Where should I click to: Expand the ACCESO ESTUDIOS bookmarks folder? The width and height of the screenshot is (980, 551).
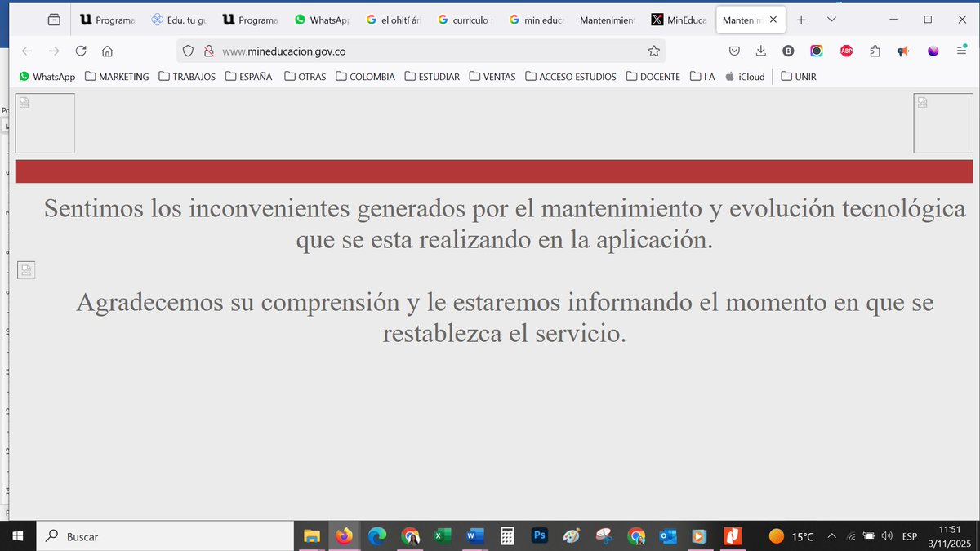click(x=571, y=77)
